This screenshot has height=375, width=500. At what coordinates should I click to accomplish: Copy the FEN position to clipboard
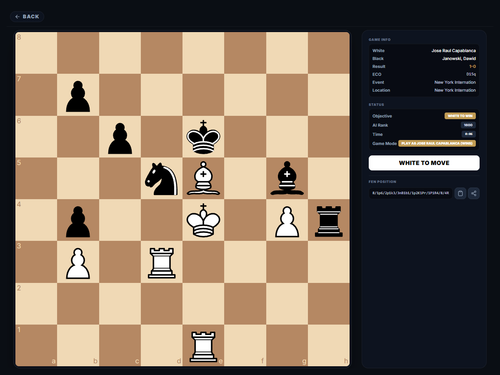[x=460, y=193]
